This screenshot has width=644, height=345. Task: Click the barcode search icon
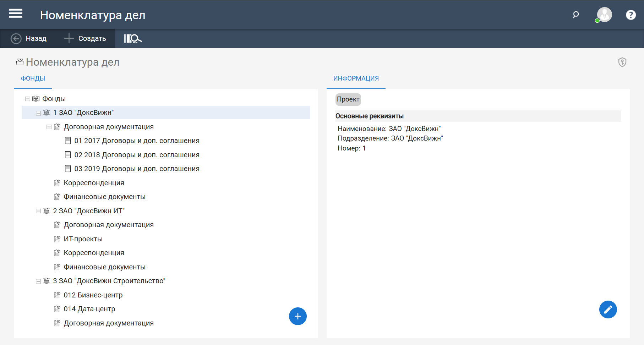[x=132, y=38]
